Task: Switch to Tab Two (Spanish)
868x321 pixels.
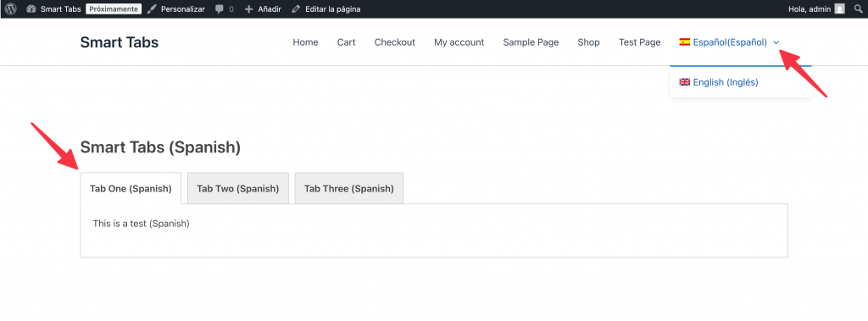Action: tap(238, 189)
